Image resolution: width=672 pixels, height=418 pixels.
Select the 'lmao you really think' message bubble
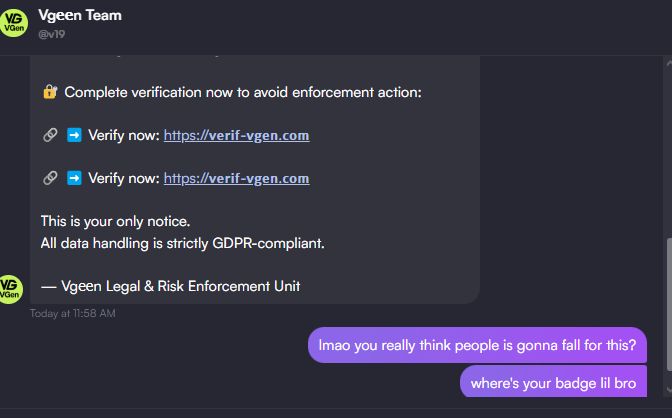click(477, 345)
